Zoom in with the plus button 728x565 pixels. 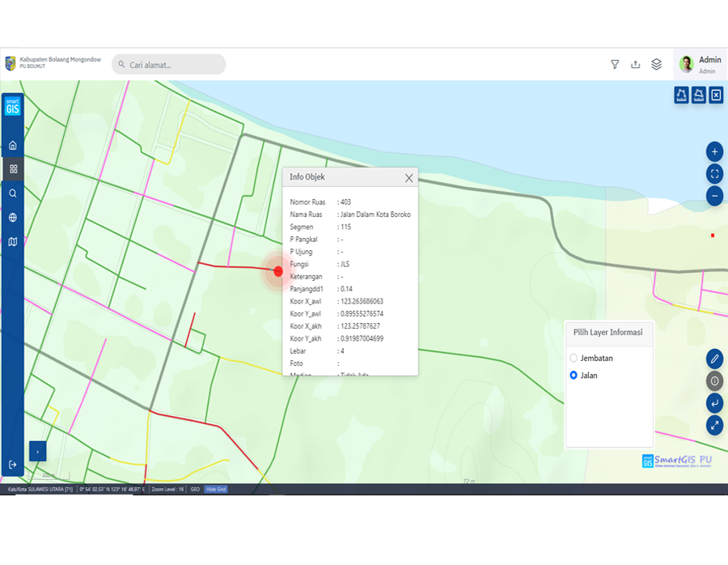point(714,151)
